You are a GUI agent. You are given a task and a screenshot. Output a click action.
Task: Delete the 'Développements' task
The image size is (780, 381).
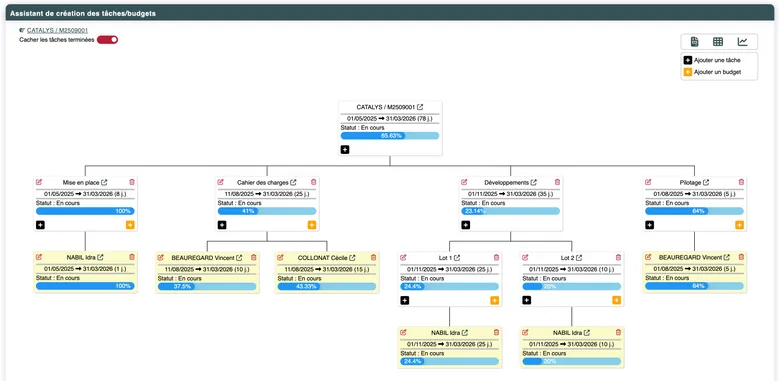pyautogui.click(x=557, y=182)
